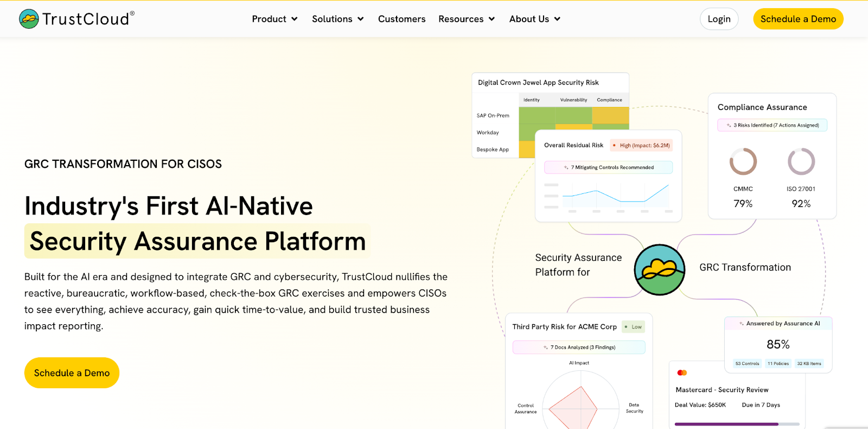868x429 pixels.
Task: Click the SAP On-Prem row label
Action: (493, 116)
